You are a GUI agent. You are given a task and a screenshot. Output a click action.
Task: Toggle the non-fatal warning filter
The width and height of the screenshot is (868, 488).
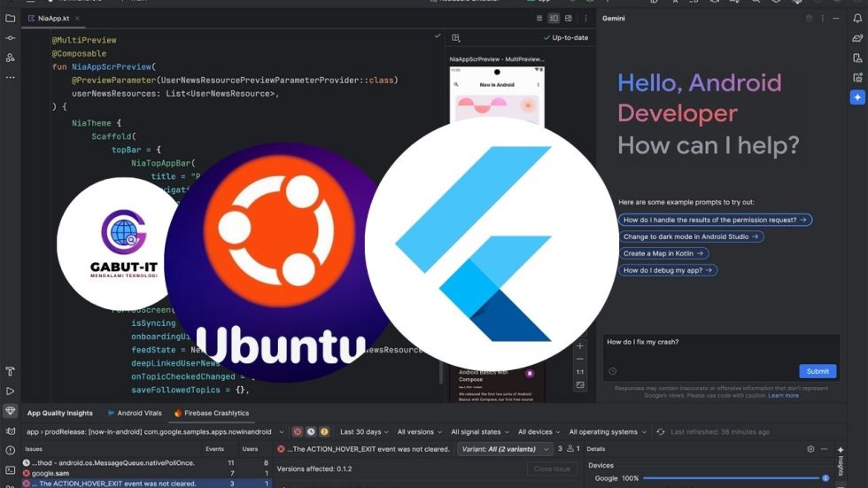[324, 431]
